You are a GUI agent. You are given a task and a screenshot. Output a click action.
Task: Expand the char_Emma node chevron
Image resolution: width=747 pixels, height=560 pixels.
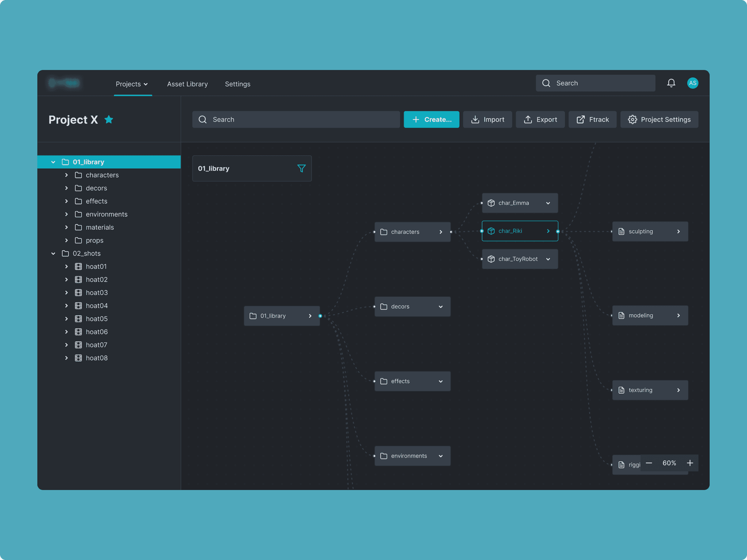[x=548, y=203]
